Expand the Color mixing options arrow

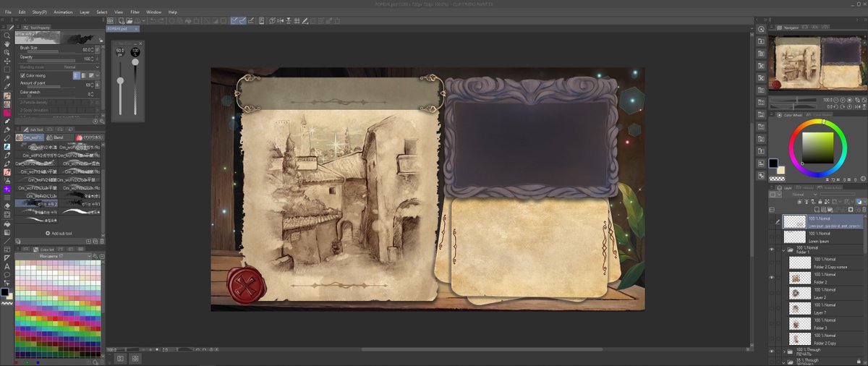coord(98,75)
